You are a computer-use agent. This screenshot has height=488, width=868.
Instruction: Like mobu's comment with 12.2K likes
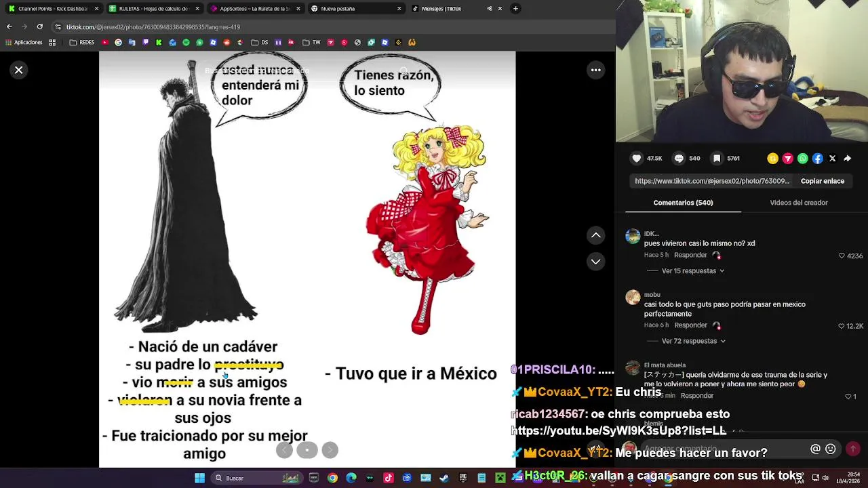click(842, 326)
